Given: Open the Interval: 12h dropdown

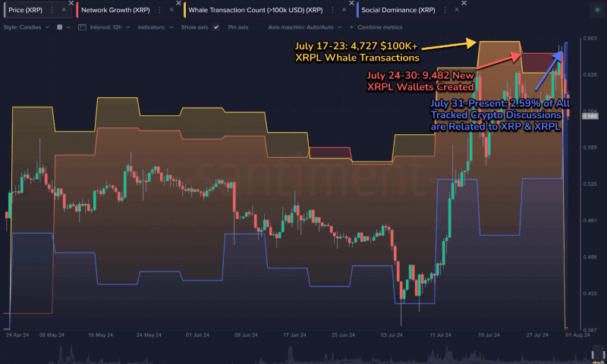Looking at the screenshot, I should 110,27.
